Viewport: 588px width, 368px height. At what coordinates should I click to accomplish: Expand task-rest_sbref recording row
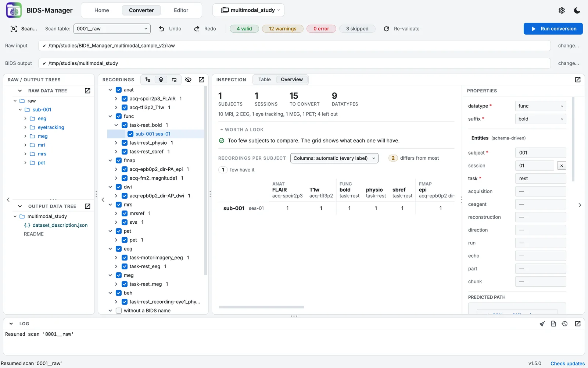click(116, 152)
